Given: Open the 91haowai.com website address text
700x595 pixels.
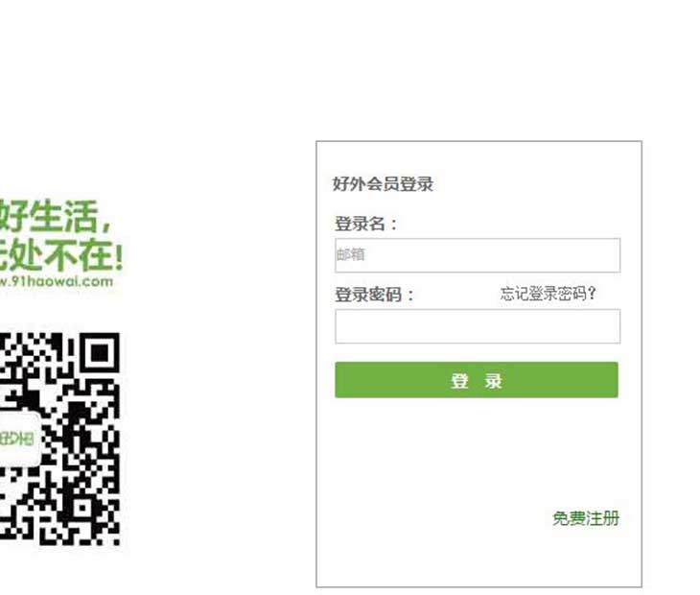Looking at the screenshot, I should pos(57,281).
